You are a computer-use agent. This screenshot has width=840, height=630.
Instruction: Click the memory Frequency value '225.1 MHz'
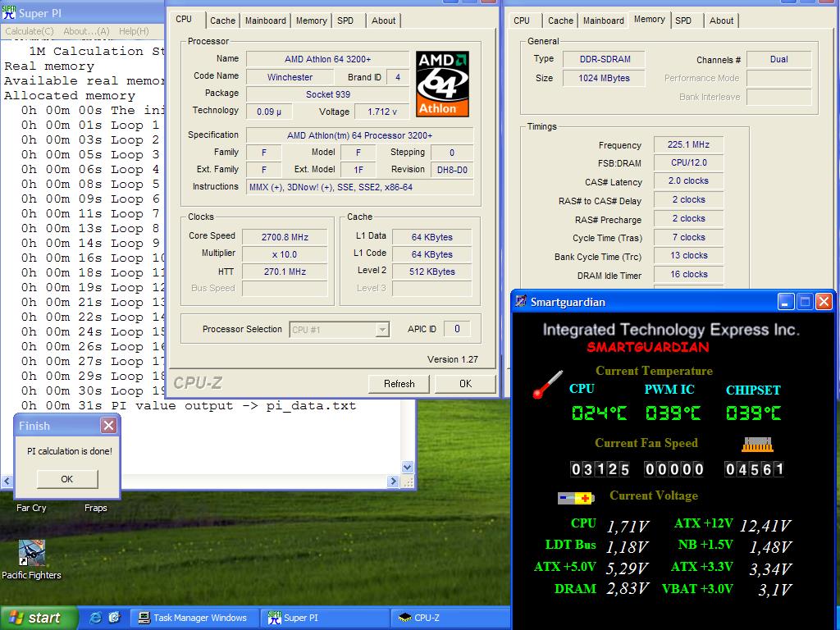coord(688,144)
